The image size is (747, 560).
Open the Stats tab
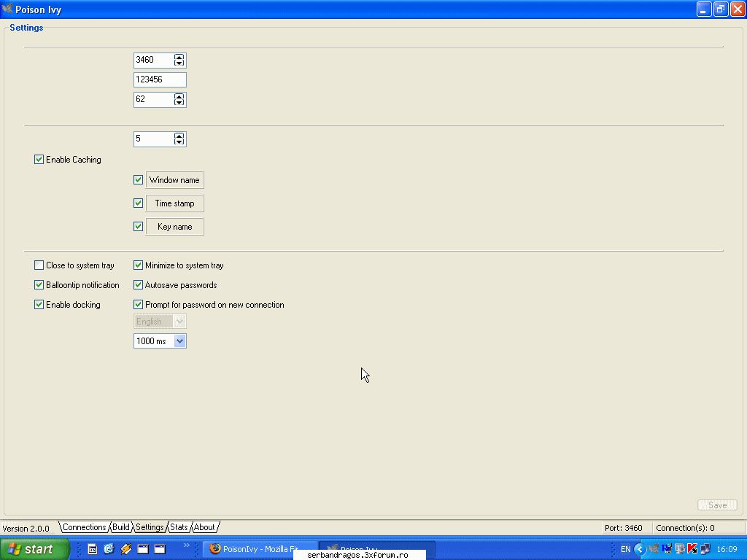click(x=179, y=527)
